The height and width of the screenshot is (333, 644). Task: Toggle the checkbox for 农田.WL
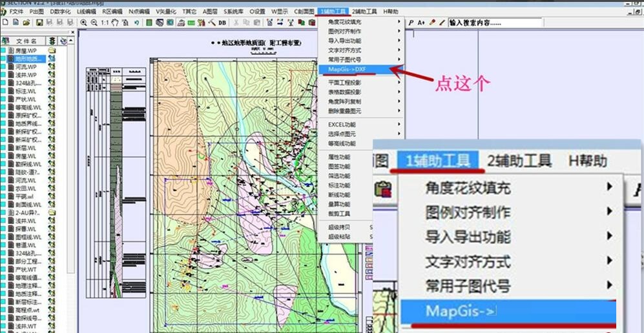click(3, 188)
